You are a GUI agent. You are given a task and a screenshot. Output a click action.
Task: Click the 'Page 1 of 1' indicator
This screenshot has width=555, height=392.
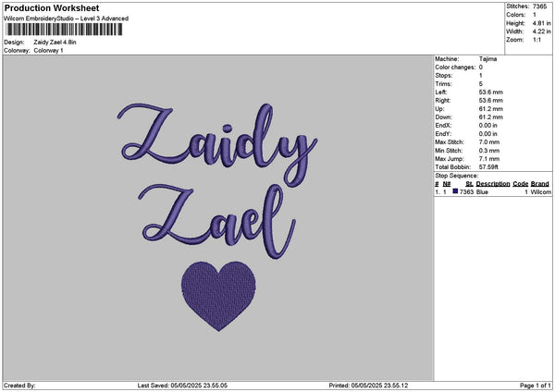pos(536,386)
